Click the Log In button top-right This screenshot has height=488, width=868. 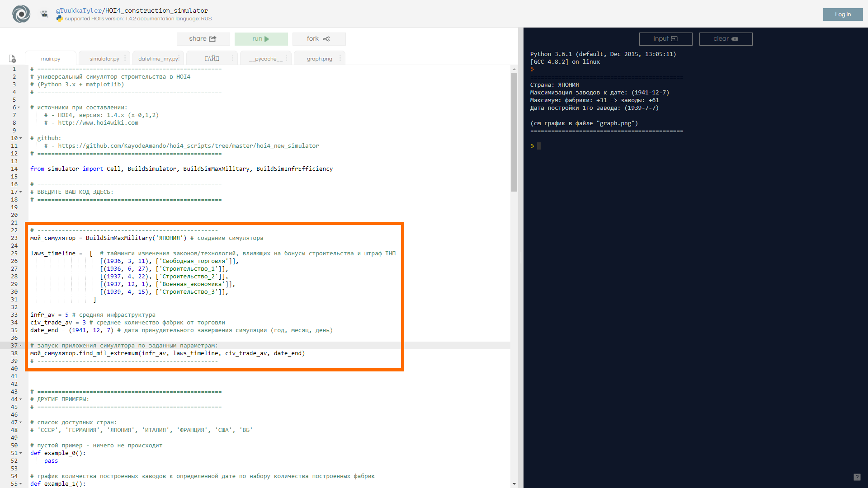coord(843,14)
